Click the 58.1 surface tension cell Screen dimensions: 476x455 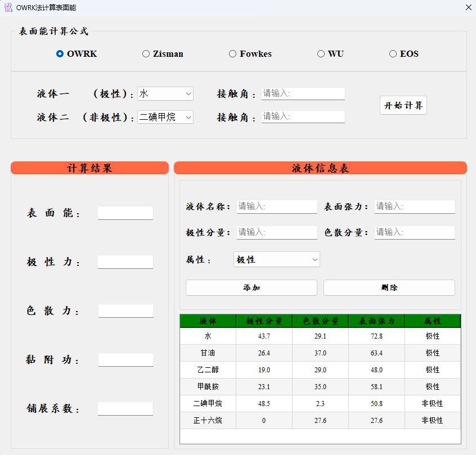[376, 387]
